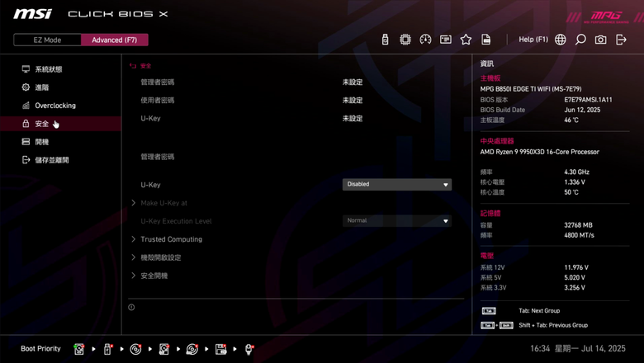Viewport: 644px width, 363px height.
Task: Select Advanced (F7) mode tab
Action: tap(115, 40)
